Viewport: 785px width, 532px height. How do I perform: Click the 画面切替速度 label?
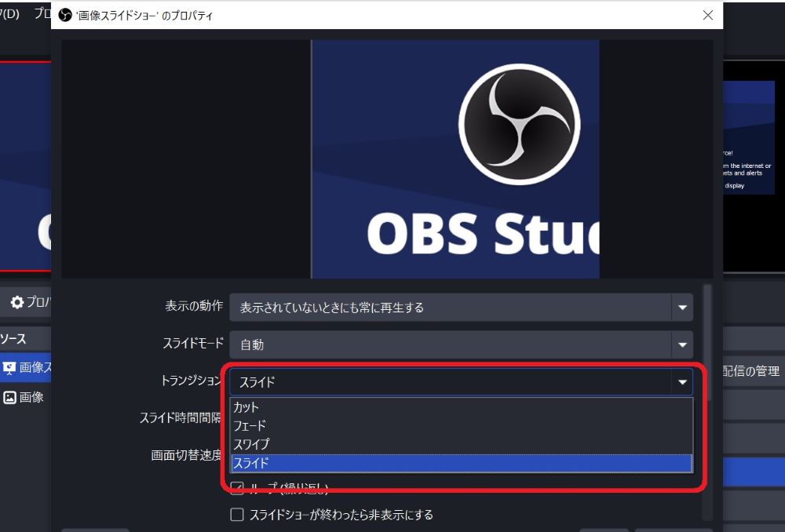click(186, 455)
